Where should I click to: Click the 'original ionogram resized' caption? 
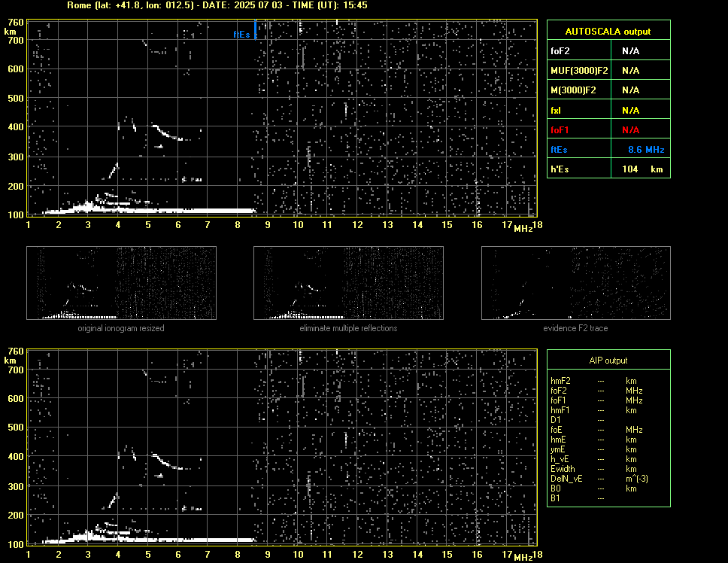pyautogui.click(x=121, y=328)
